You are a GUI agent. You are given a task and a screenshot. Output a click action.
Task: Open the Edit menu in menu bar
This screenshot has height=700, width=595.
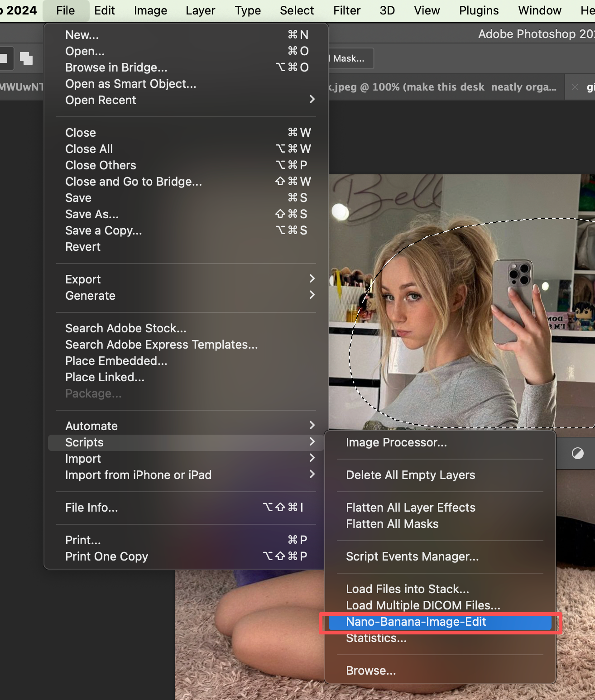point(105,10)
